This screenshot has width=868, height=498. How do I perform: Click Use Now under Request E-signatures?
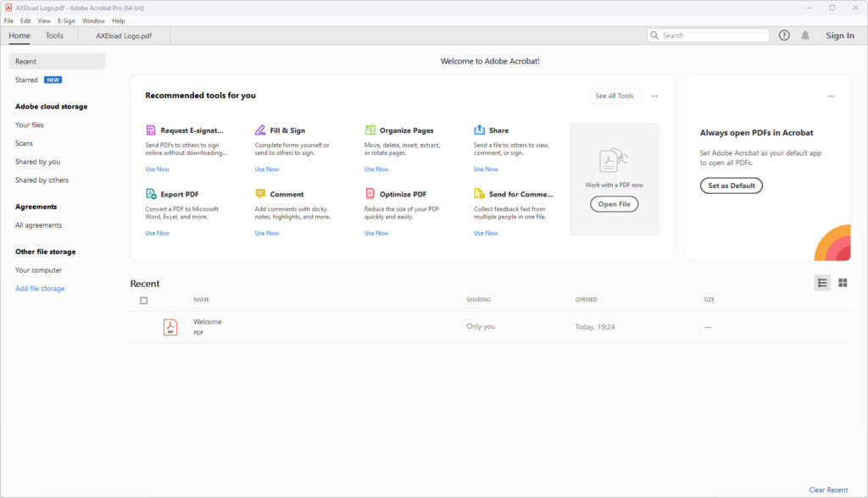tap(157, 169)
